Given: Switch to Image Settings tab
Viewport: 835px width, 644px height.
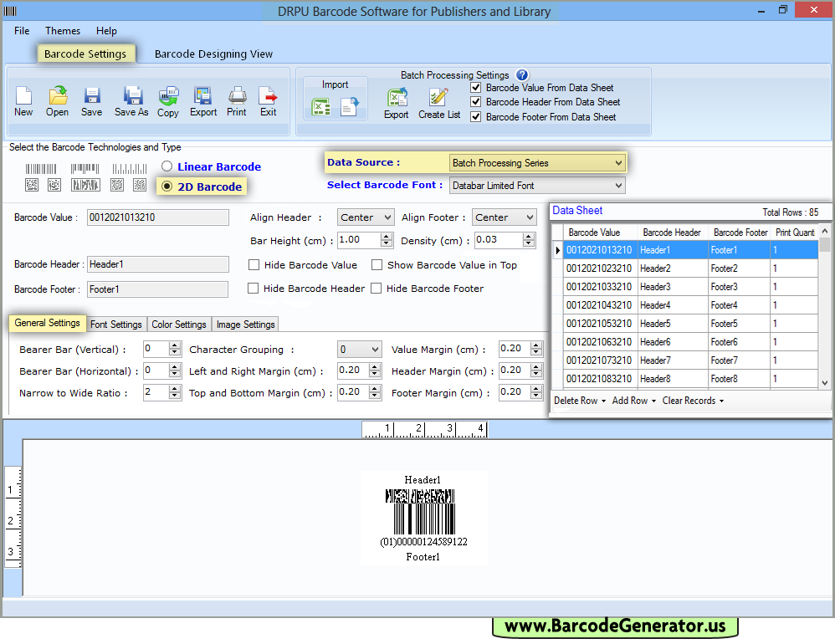Looking at the screenshot, I should (245, 325).
